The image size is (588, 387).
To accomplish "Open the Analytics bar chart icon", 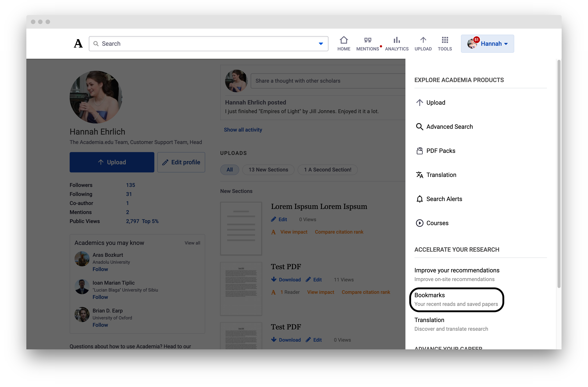I will click(x=397, y=40).
